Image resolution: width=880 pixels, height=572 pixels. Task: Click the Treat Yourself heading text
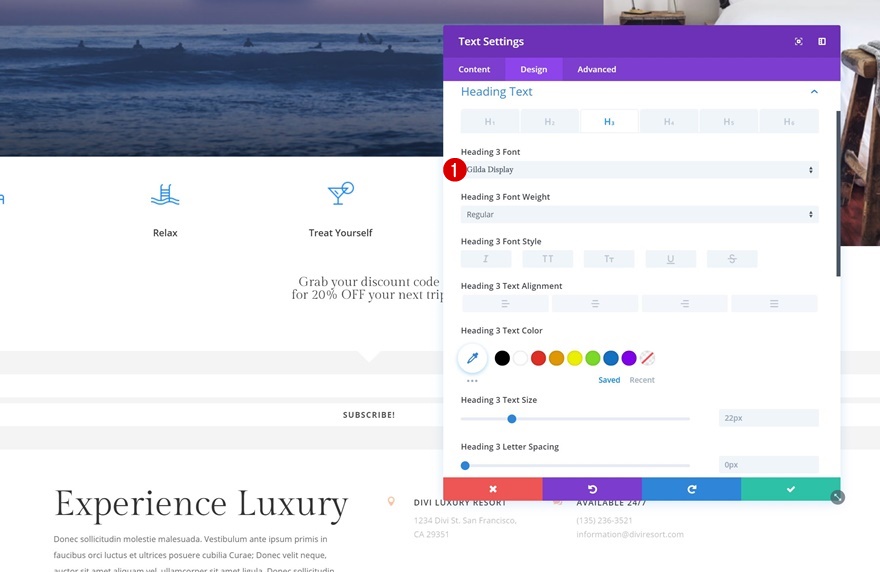click(x=340, y=233)
